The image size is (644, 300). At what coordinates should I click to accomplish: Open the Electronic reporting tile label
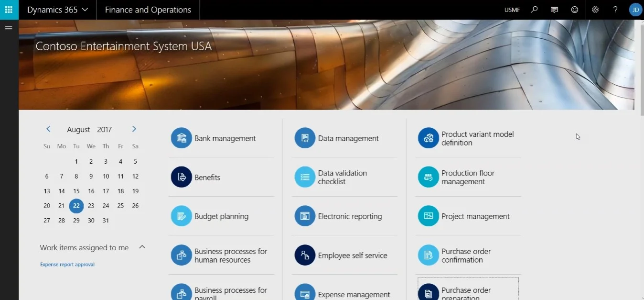[x=350, y=216]
